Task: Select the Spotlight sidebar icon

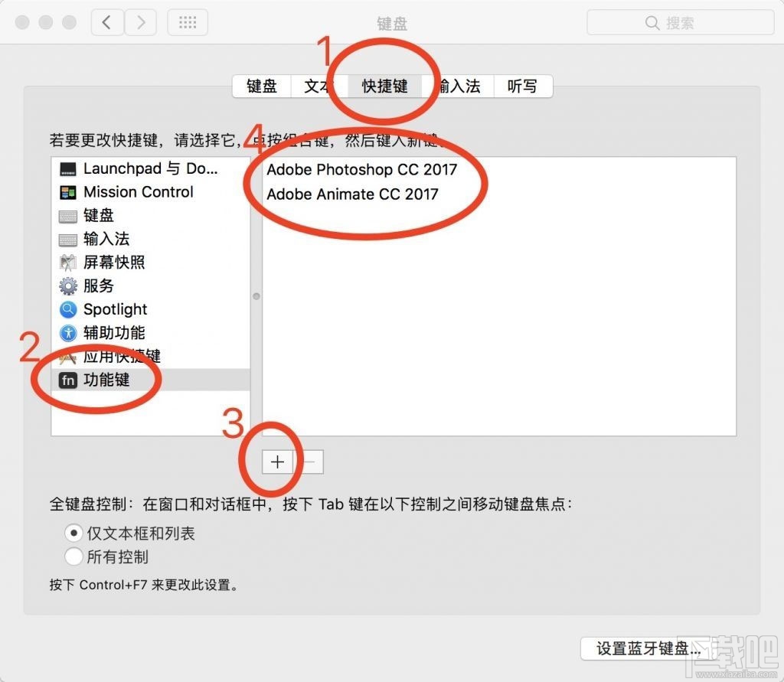Action: click(x=69, y=309)
